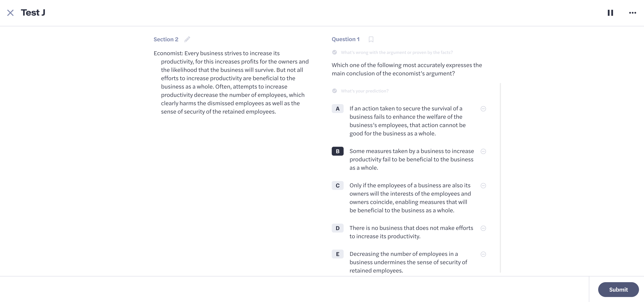This screenshot has height=302, width=644.
Task: Cross out answer B using its minus icon
Action: click(483, 151)
